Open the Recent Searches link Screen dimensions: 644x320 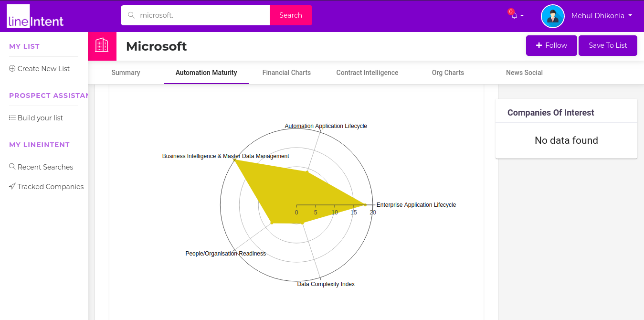[45, 167]
